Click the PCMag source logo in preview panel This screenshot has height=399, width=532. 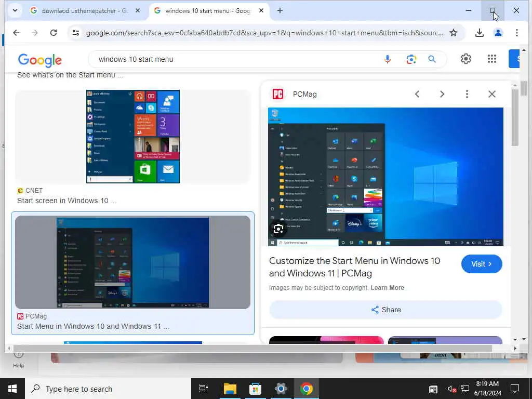[x=278, y=94]
